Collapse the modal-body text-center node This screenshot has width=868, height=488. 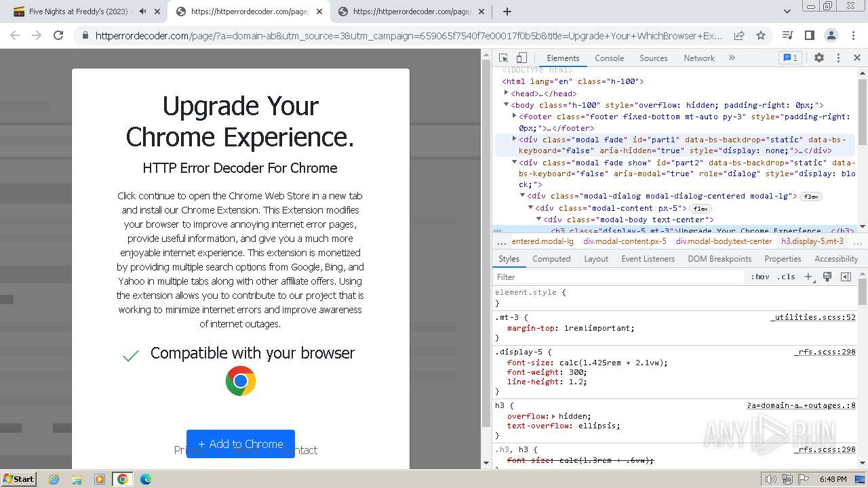pyautogui.click(x=538, y=219)
